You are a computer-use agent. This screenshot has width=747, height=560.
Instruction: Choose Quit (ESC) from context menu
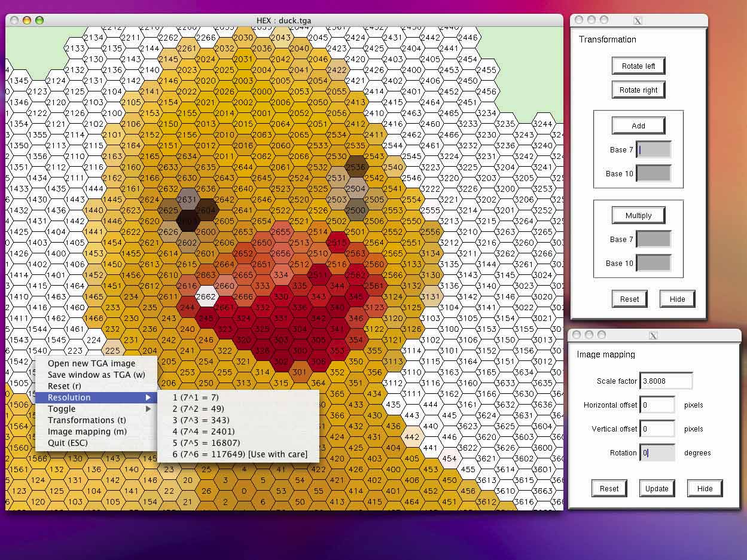pos(68,443)
